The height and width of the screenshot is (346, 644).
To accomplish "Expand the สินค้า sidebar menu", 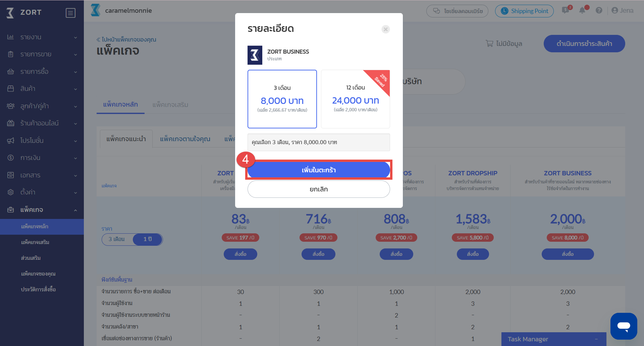I will 42,89.
